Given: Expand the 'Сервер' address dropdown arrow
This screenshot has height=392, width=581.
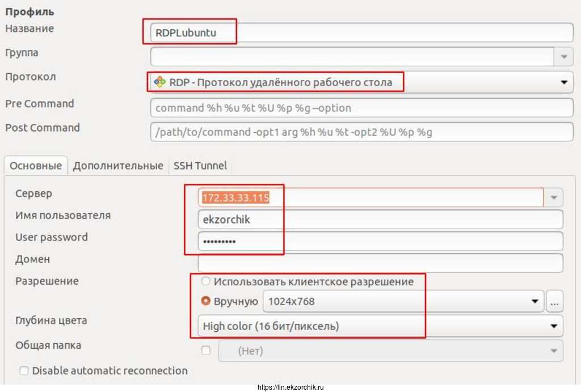Looking at the screenshot, I should pos(553,198).
